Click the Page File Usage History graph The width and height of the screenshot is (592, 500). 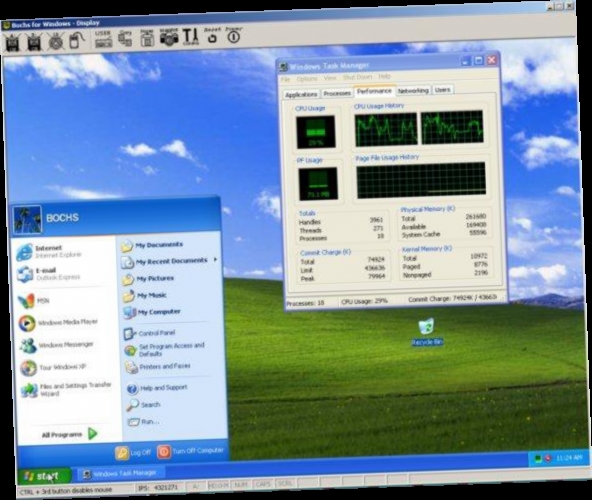click(x=421, y=181)
